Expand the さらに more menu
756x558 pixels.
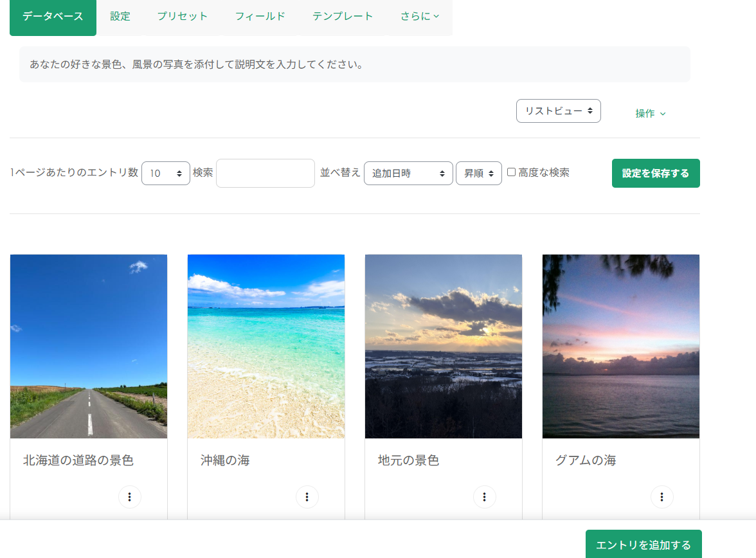tap(420, 17)
